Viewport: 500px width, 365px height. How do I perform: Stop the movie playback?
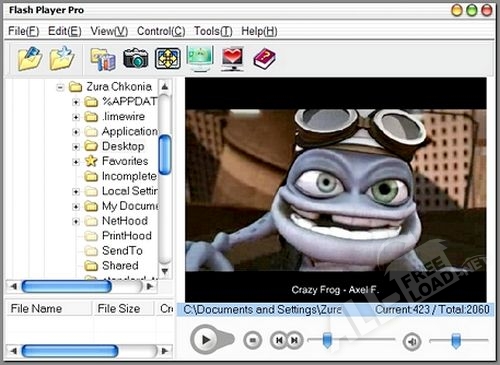point(252,340)
